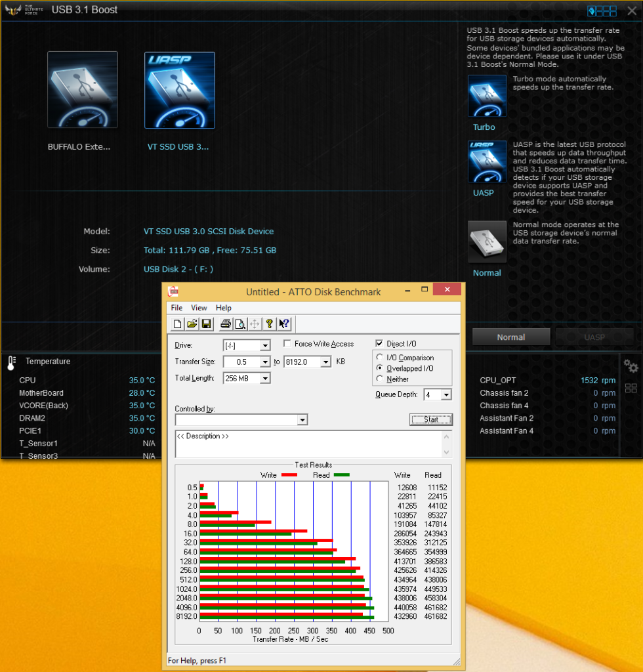Click the ATTO window resize grip corner
This screenshot has width=643, height=672.
pyautogui.click(x=456, y=661)
